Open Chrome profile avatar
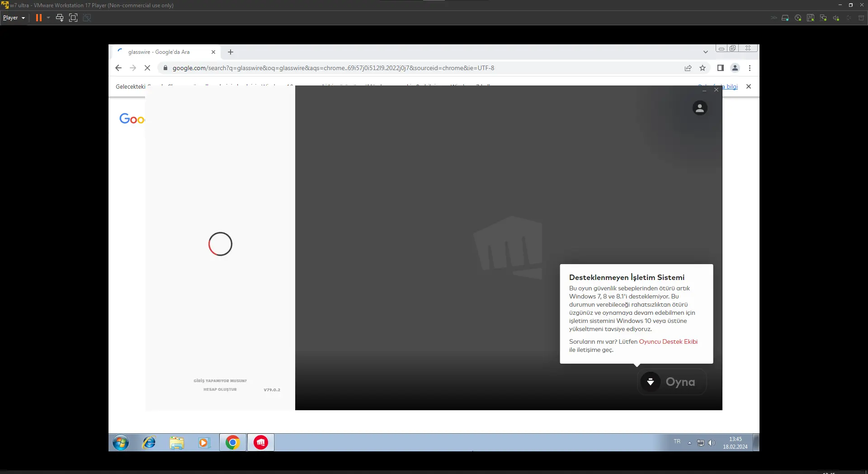The image size is (868, 474). 735,68
